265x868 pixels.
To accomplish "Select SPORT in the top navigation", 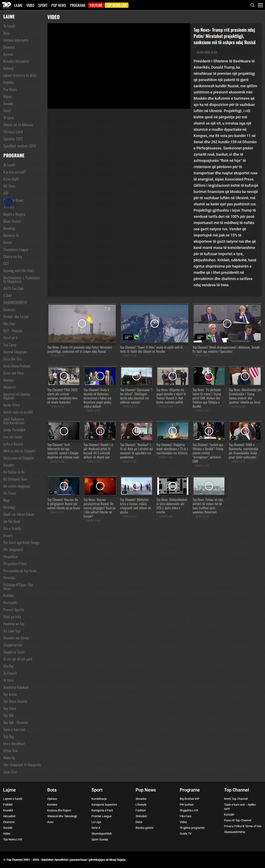I will click(x=43, y=5).
